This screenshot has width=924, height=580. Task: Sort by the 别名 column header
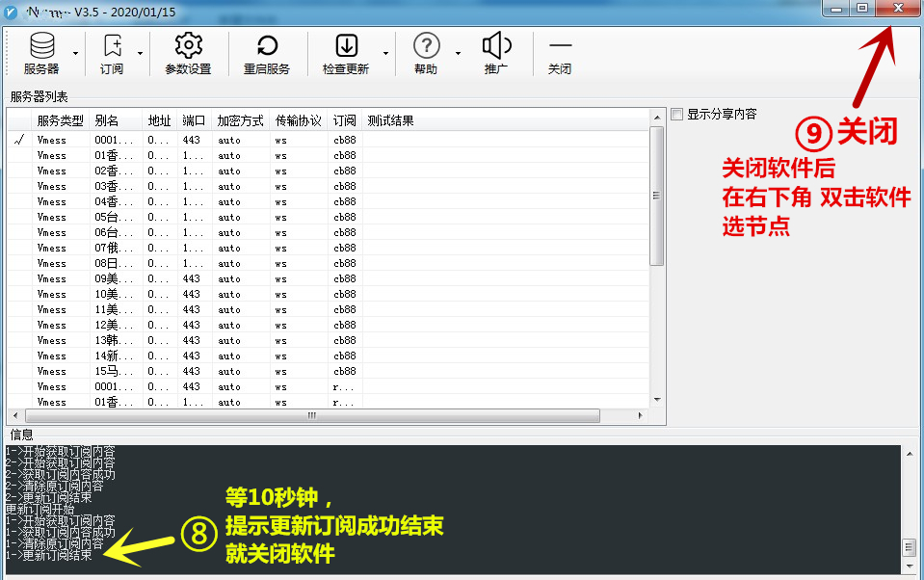[x=107, y=120]
